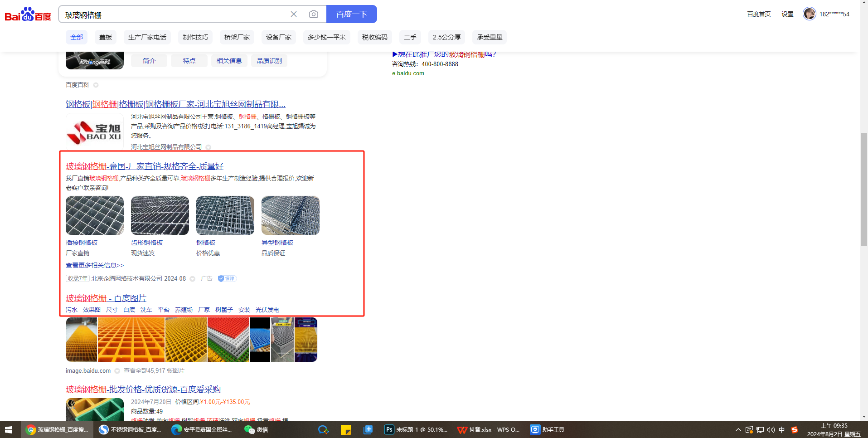The image size is (868, 438).
Task: Switch to Photoshop 未标题-1 in taskbar
Action: click(x=416, y=429)
